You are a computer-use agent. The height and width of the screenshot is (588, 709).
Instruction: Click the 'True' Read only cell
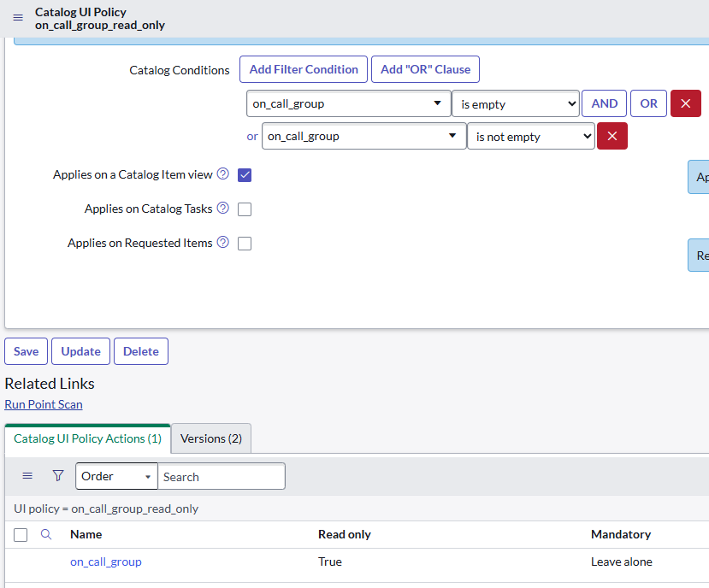coord(330,562)
